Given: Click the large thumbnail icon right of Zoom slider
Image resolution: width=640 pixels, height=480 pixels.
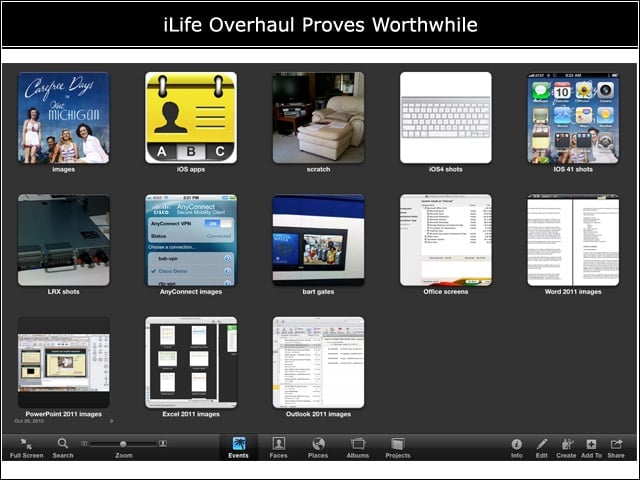Looking at the screenshot, I should (162, 443).
